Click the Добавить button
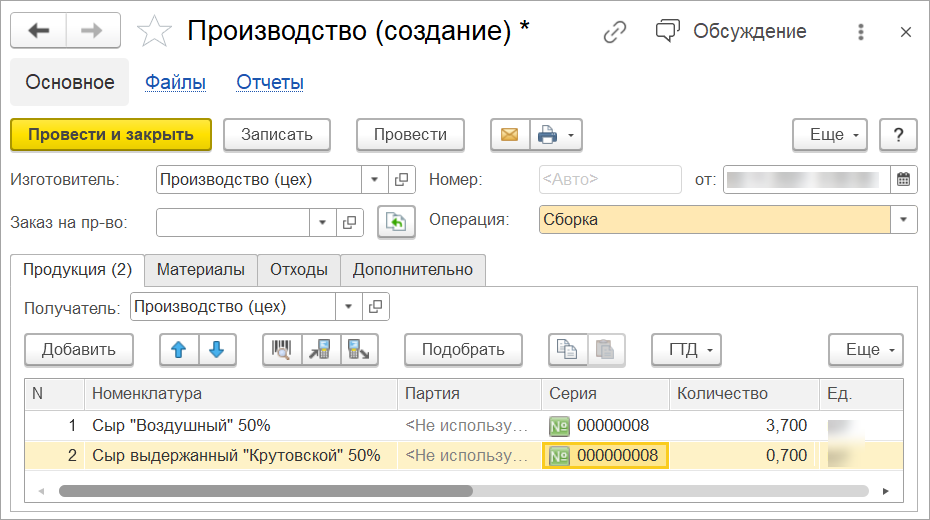930x520 pixels. pyautogui.click(x=79, y=350)
